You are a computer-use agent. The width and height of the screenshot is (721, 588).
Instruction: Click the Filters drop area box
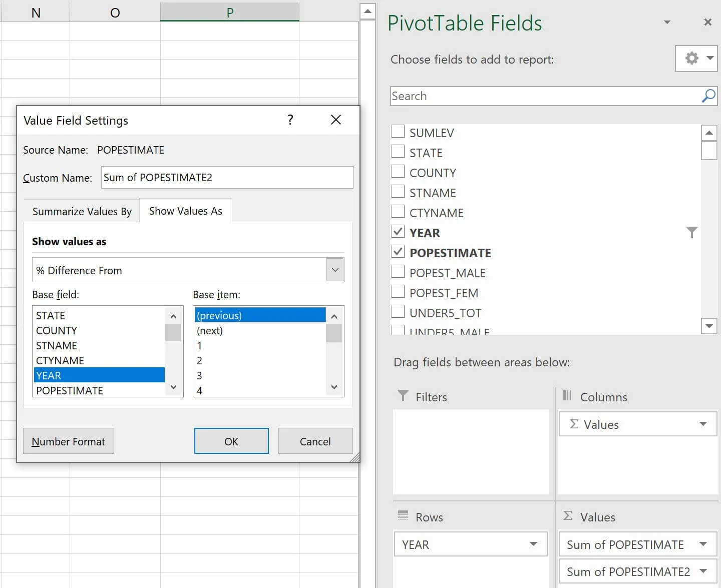coord(471,451)
